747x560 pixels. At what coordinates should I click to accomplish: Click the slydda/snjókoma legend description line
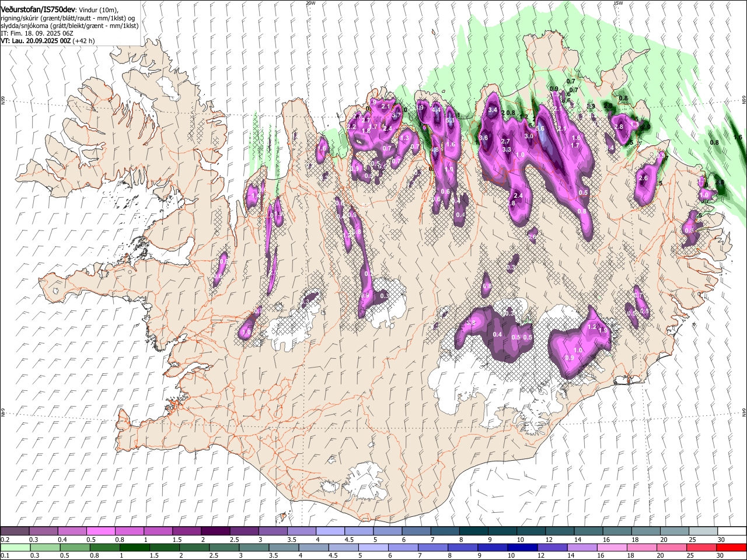click(69, 26)
